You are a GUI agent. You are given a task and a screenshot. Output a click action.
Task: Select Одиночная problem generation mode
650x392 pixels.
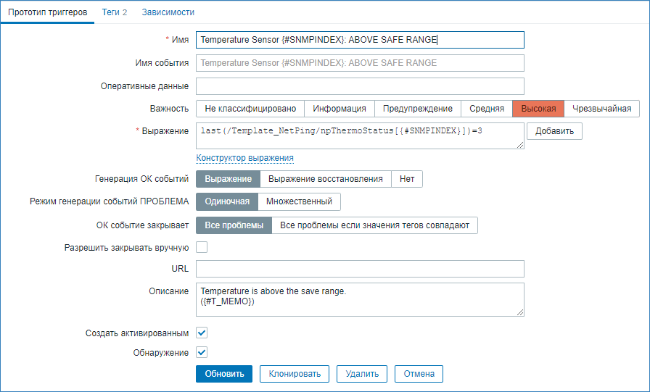click(227, 202)
